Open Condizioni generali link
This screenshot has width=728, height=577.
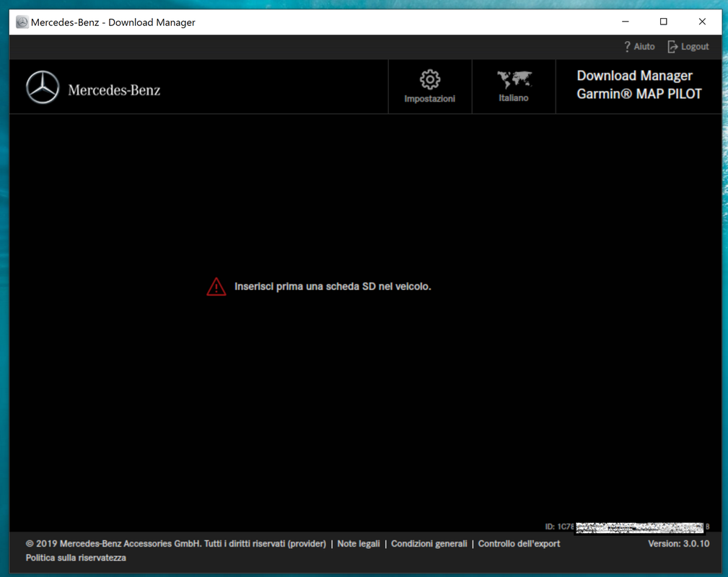click(429, 544)
